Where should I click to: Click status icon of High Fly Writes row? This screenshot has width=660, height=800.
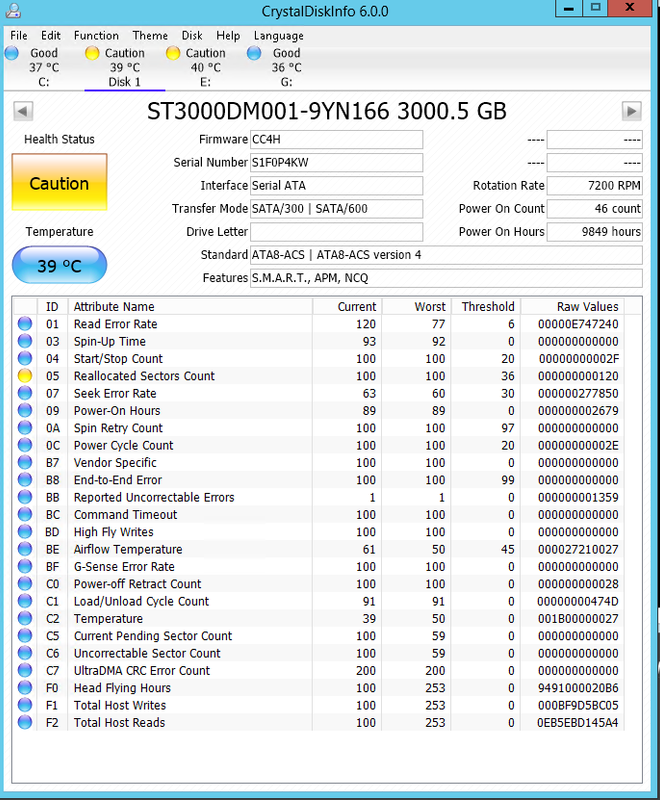point(24,532)
